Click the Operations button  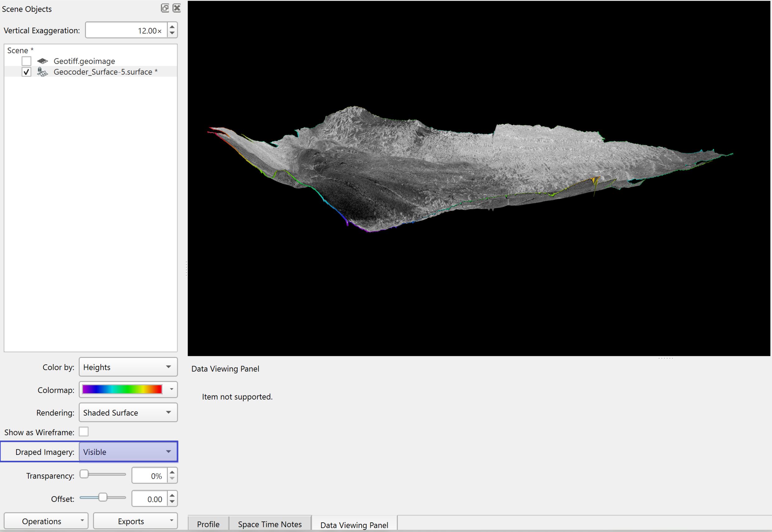pos(46,521)
